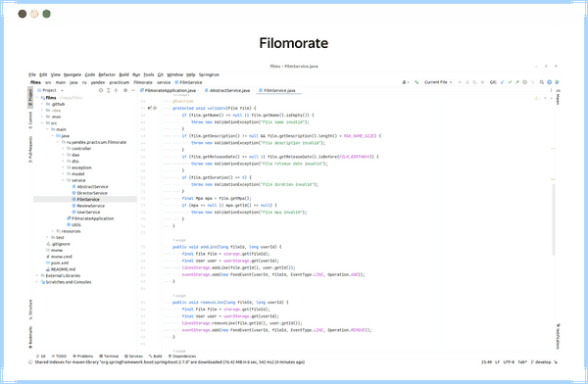Viewport: 588px width, 384px height.
Task: Click Select Opened File target icon in Project panel
Action: [101, 90]
